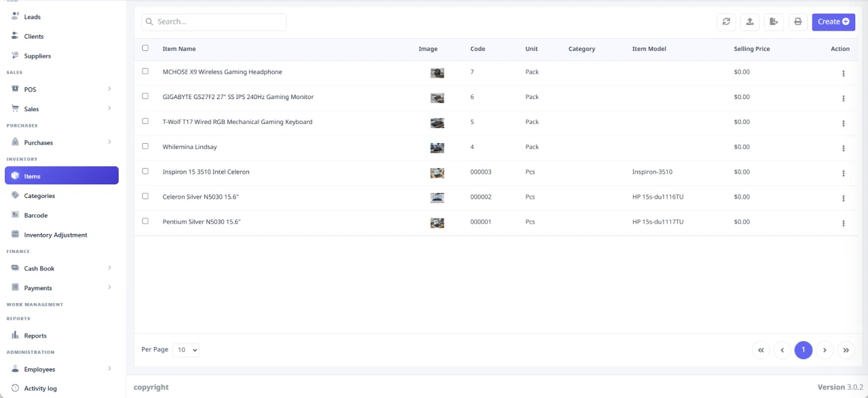Expand the Cash Book submenu
Screen dimensions: 868x398
pyautogui.click(x=109, y=268)
